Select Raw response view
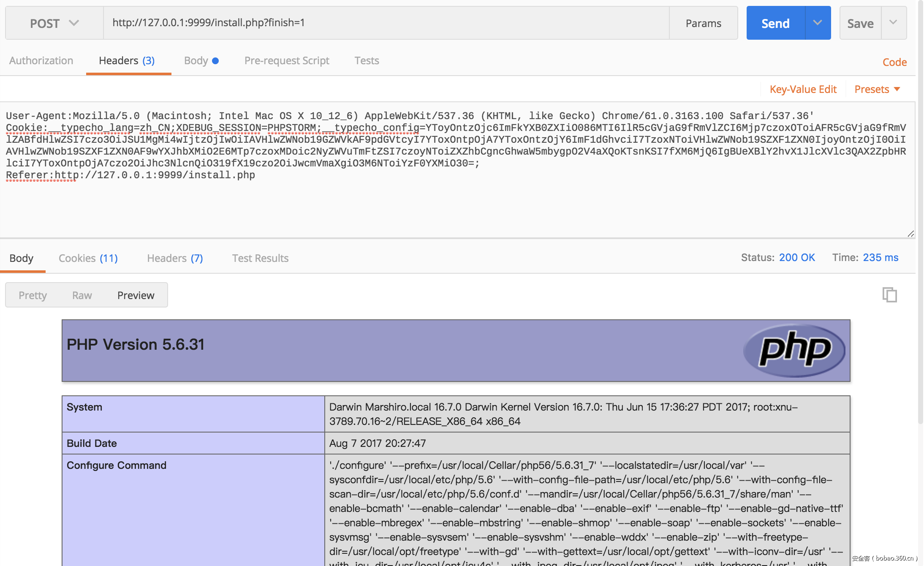This screenshot has width=924, height=566. [82, 295]
